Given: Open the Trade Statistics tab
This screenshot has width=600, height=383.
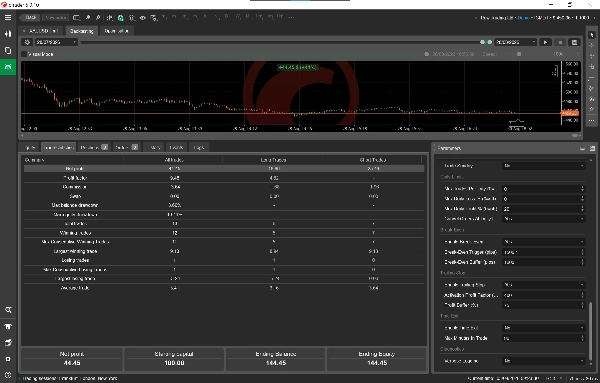Looking at the screenshot, I should [x=58, y=147].
